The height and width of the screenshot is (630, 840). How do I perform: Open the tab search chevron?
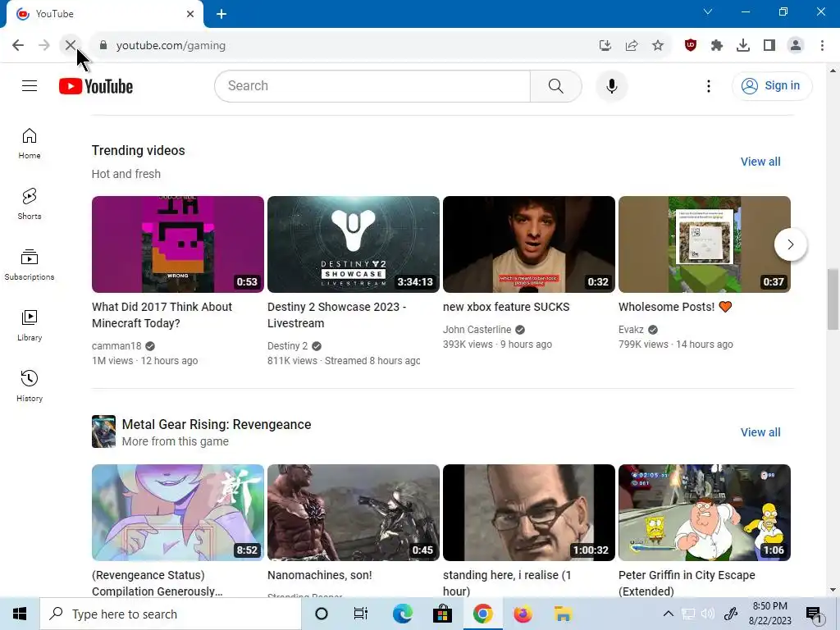click(x=708, y=11)
